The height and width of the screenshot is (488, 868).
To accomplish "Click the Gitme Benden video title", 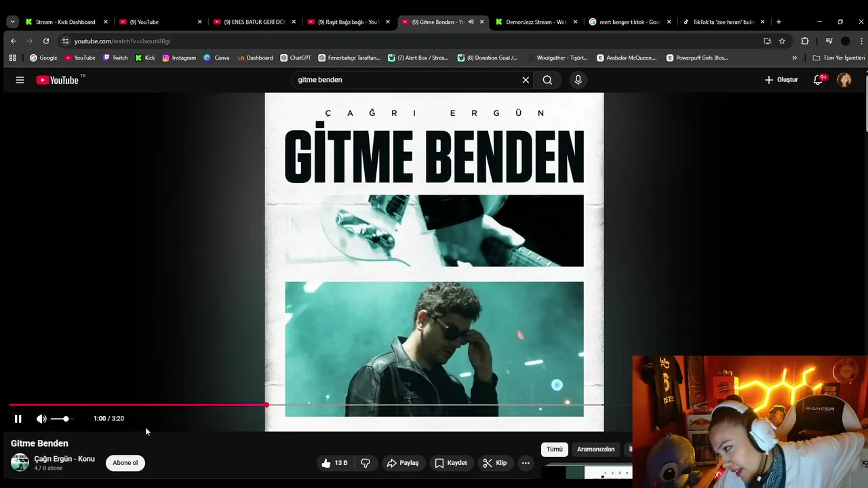I will [39, 443].
